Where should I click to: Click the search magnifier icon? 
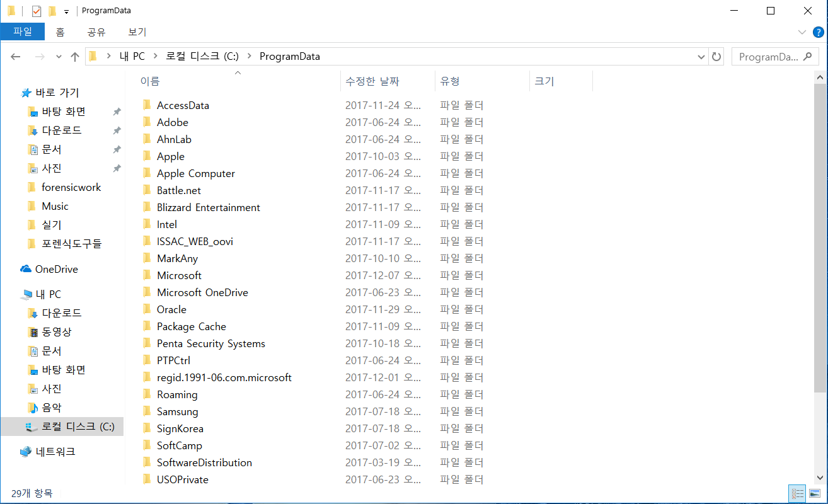[808, 57]
